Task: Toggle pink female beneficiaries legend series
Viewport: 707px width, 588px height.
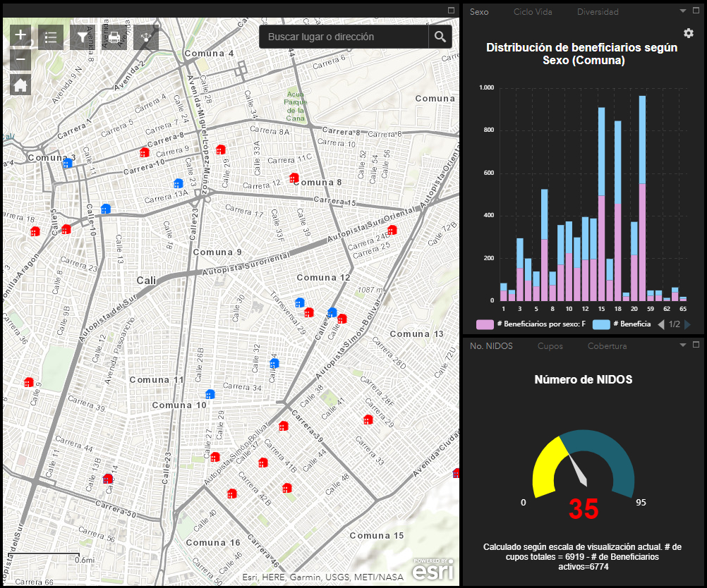Action: (x=485, y=324)
